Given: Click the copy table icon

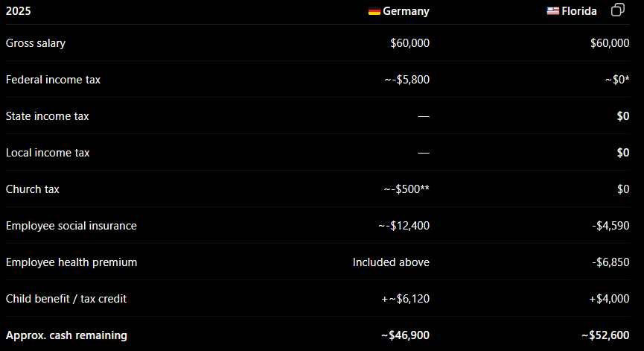Looking at the screenshot, I should [618, 10].
